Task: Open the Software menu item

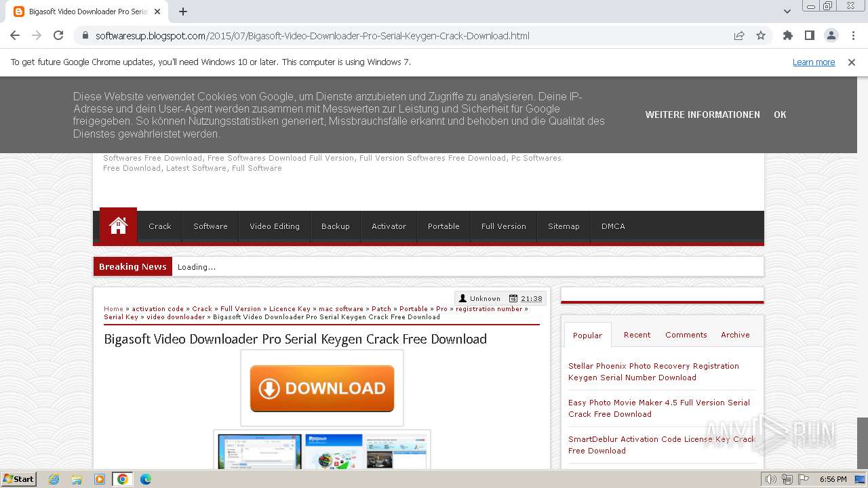Action: pos(210,226)
